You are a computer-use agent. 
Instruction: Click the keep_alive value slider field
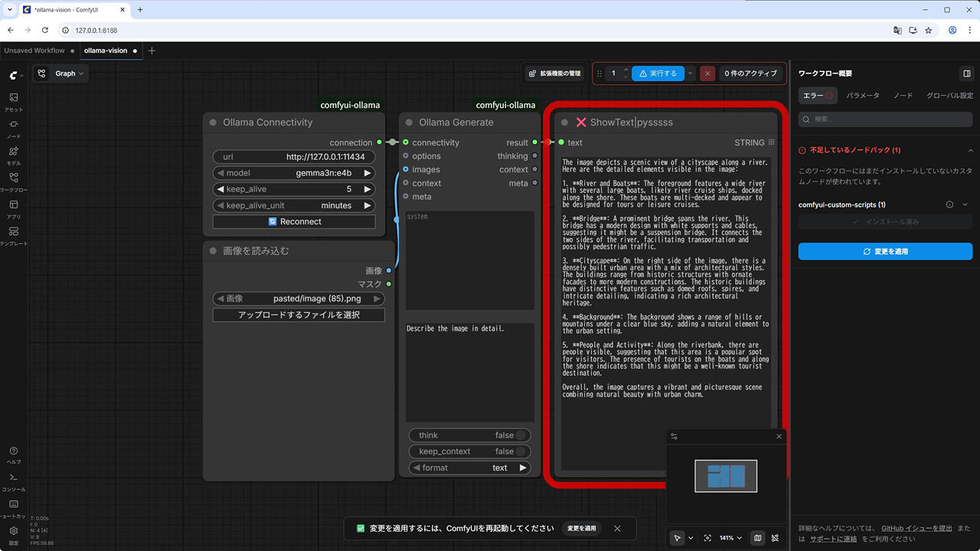[294, 189]
